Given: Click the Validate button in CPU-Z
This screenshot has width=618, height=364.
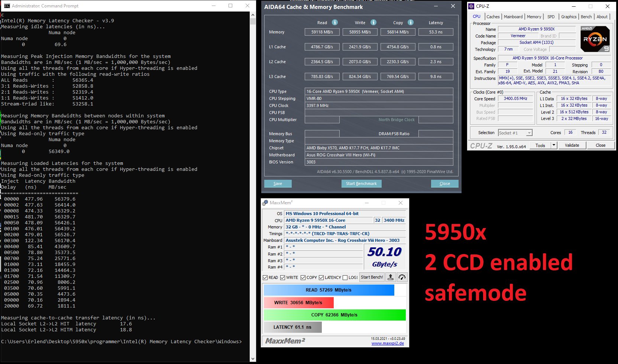Looking at the screenshot, I should (572, 145).
